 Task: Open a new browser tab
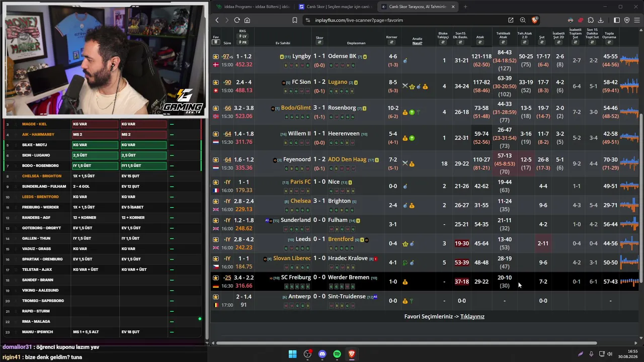[x=465, y=7]
